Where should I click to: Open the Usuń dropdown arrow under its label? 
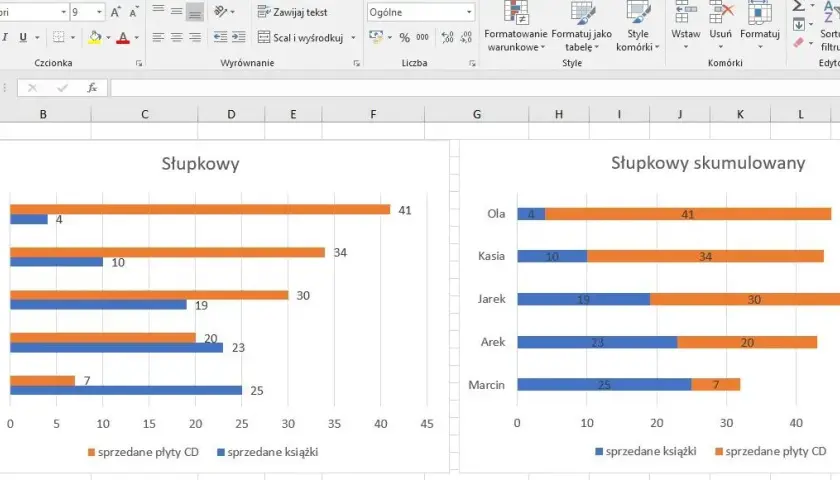pos(721,47)
